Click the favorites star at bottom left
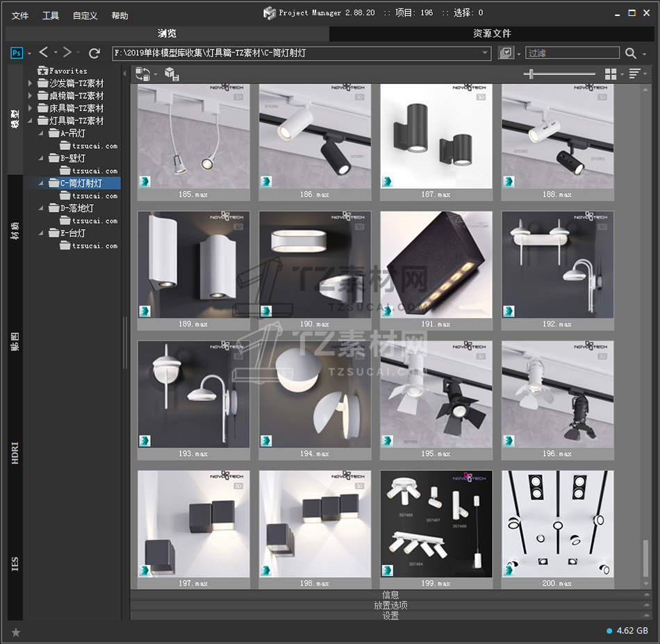 [x=16, y=632]
